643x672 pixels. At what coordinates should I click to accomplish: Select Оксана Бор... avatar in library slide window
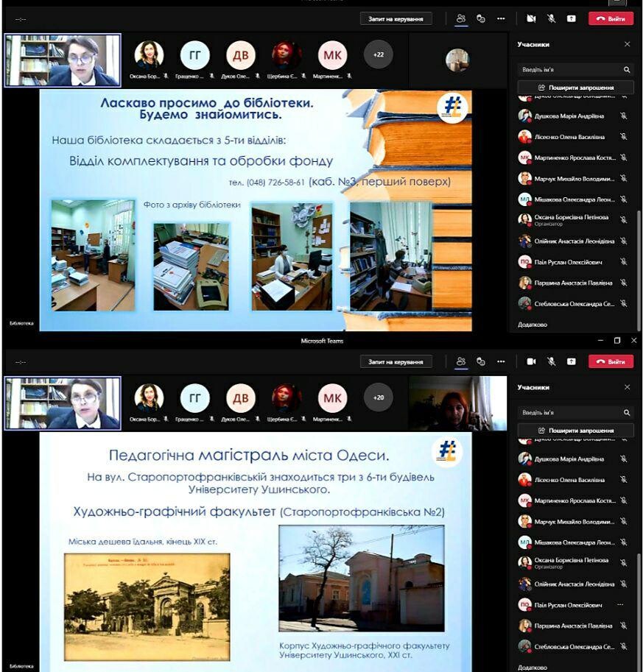coord(149,55)
